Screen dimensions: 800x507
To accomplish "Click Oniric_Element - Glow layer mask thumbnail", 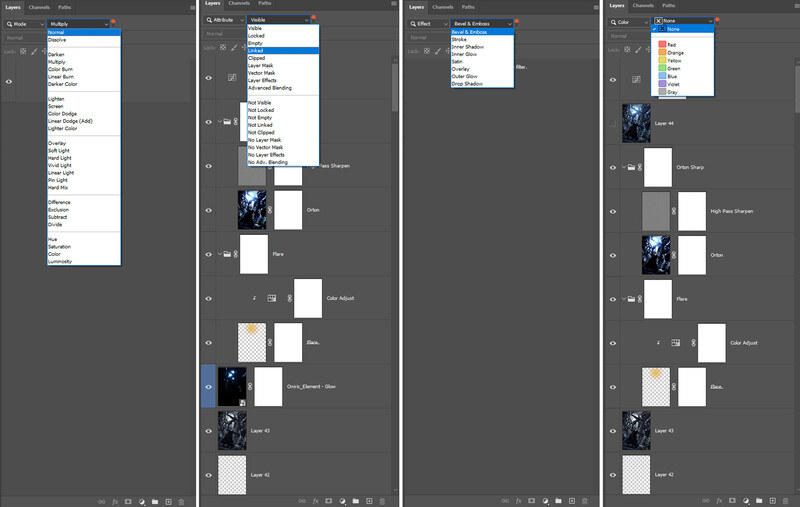I will [x=268, y=387].
